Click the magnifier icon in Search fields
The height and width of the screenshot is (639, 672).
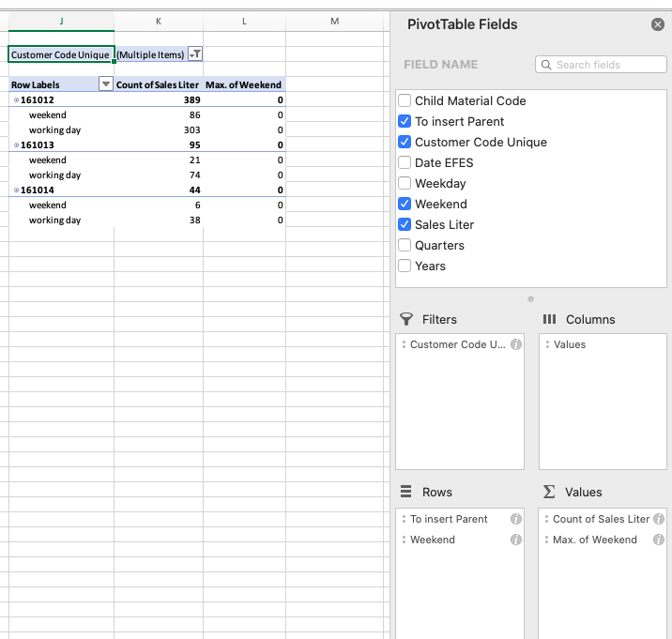point(546,65)
